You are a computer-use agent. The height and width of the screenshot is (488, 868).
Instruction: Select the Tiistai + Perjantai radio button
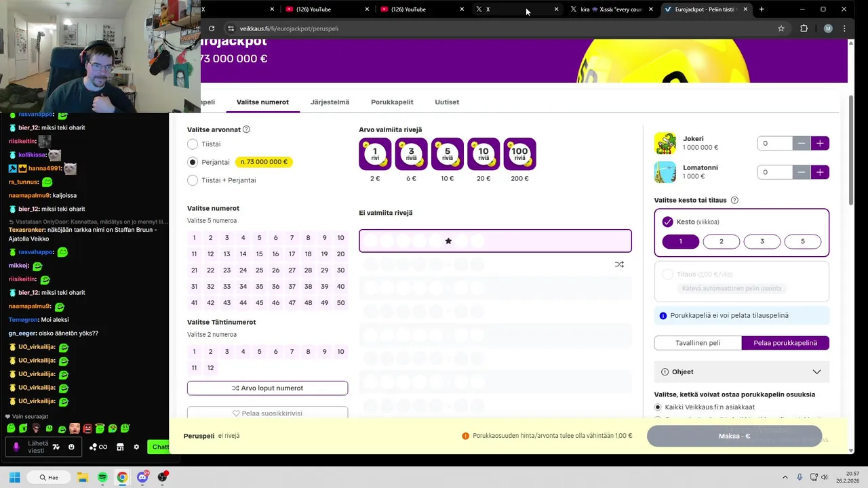coord(193,180)
